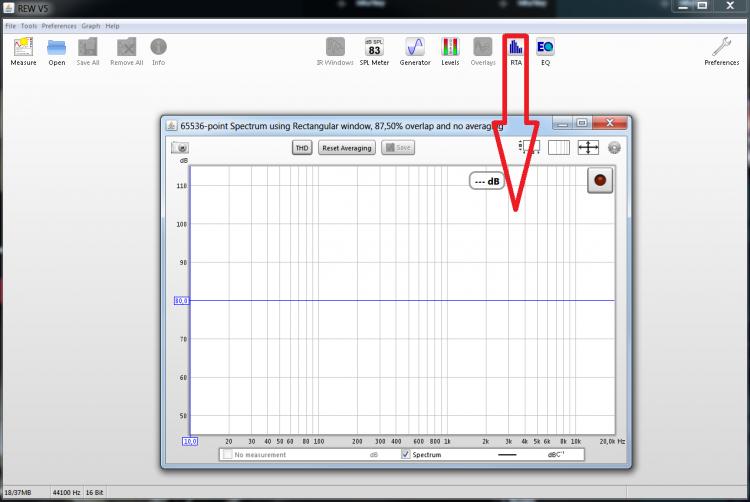750x502 pixels.
Task: Open a measurement file with Open icon
Action: pos(56,51)
